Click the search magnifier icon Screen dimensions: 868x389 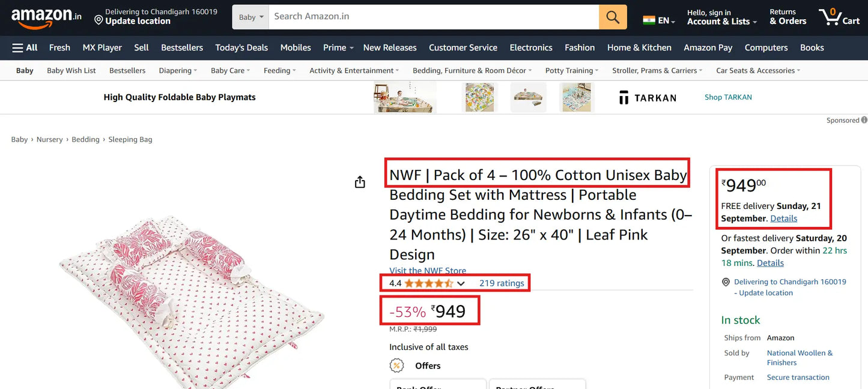(612, 16)
